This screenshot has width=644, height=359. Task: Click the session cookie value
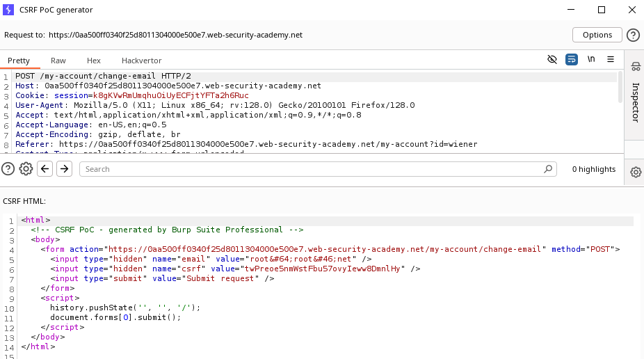point(171,95)
